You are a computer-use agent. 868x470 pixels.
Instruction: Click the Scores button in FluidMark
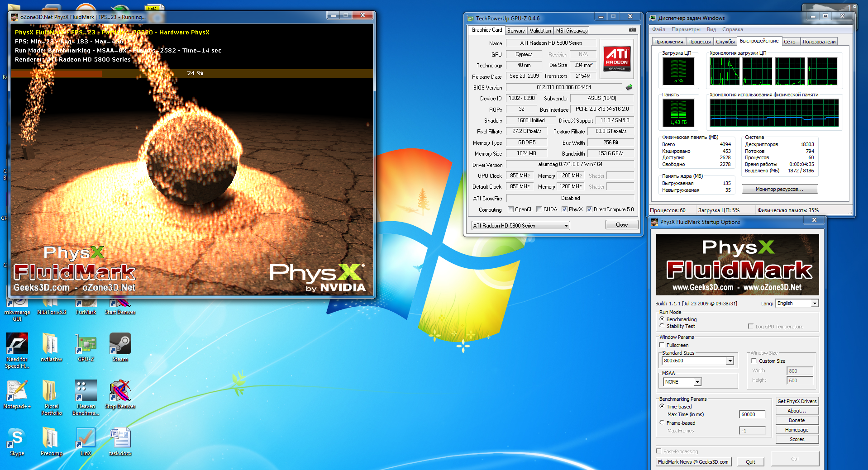click(x=797, y=439)
